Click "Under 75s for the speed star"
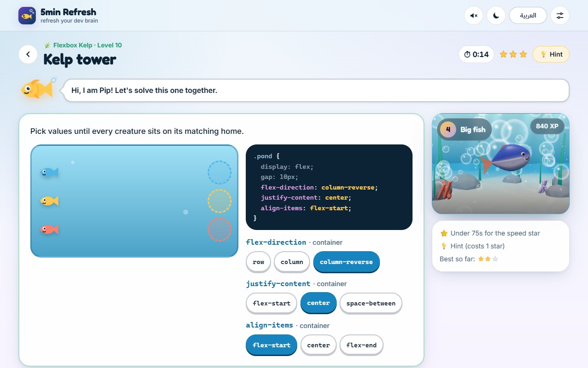 pyautogui.click(x=495, y=233)
